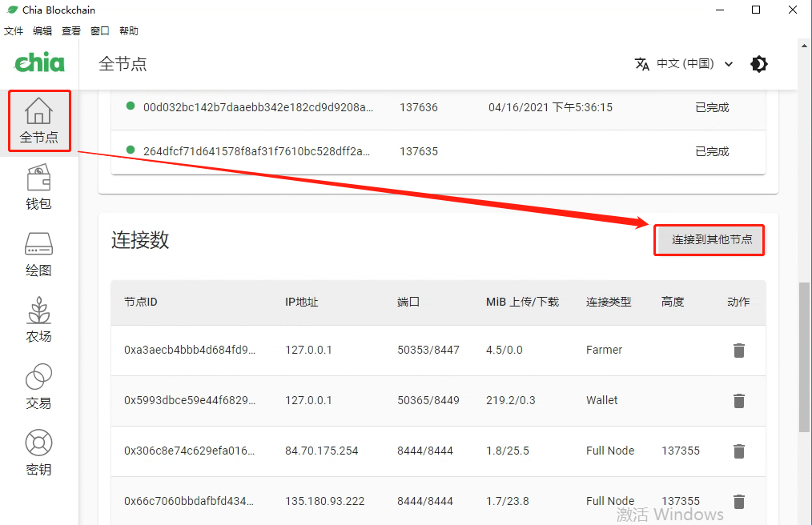The height and width of the screenshot is (525, 812).
Task: Open the 中文 (中国) language dropdown
Action: click(x=685, y=63)
